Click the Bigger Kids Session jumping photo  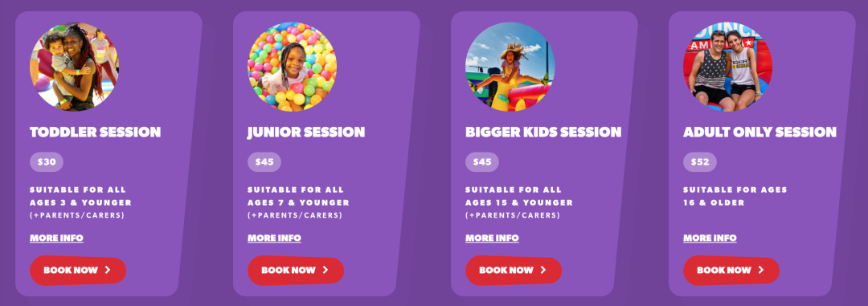pyautogui.click(x=510, y=67)
